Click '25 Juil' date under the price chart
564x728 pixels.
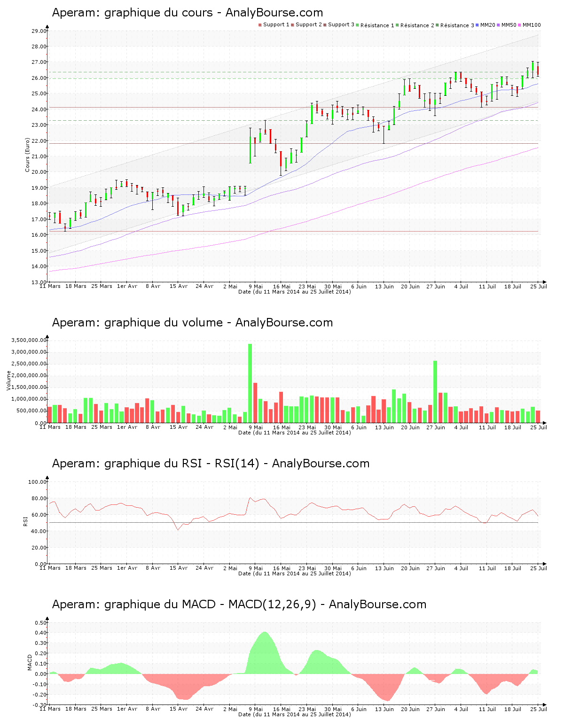point(538,287)
